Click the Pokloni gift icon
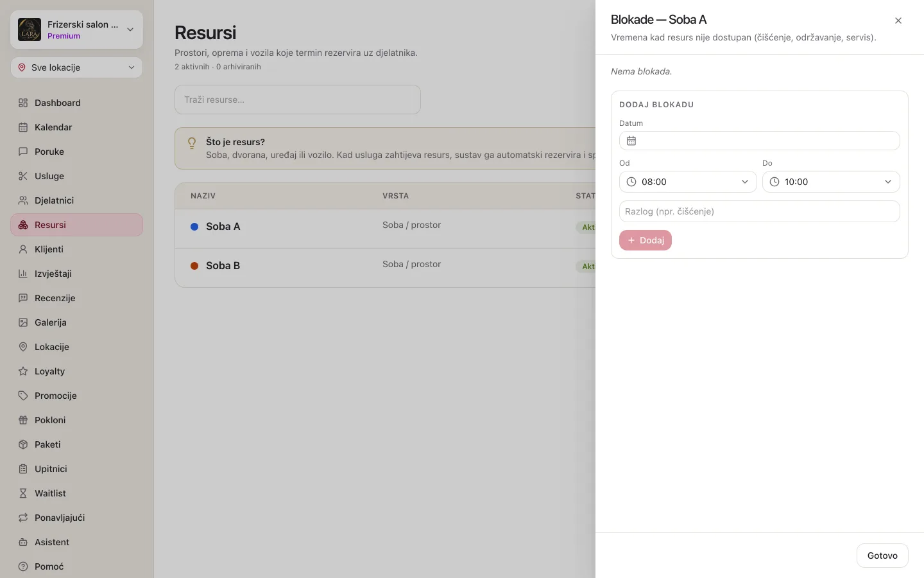 click(x=23, y=420)
